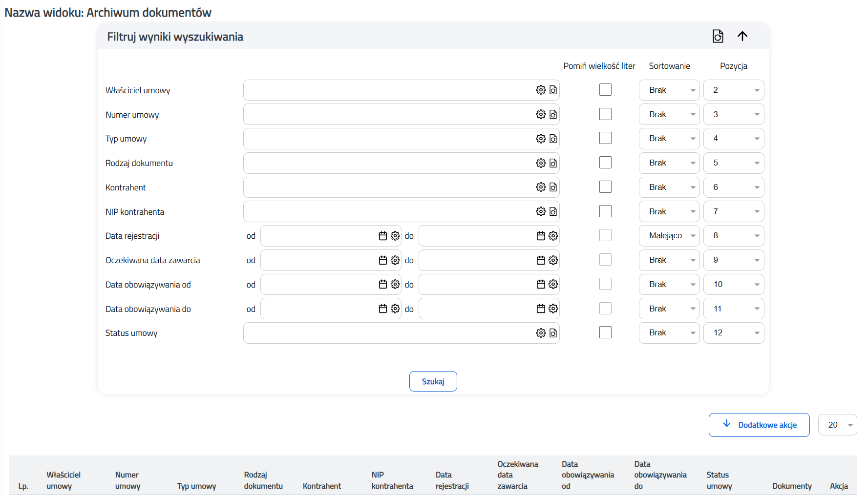Open Sortowanie dropdown for Właściciel umowy
The image size is (868, 496).
pos(669,90)
